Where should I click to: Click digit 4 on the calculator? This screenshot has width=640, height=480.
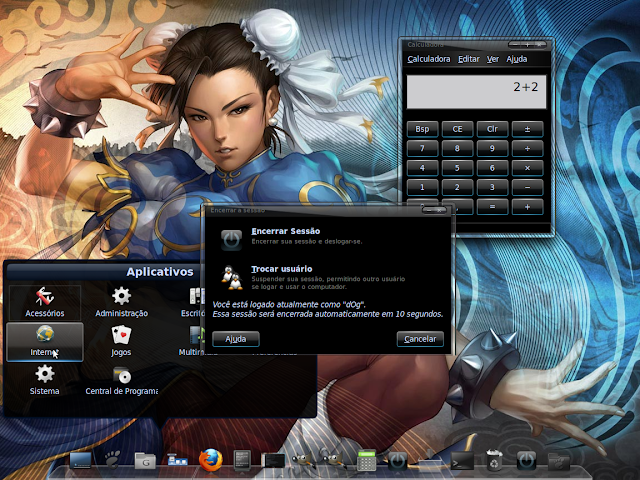pyautogui.click(x=422, y=168)
